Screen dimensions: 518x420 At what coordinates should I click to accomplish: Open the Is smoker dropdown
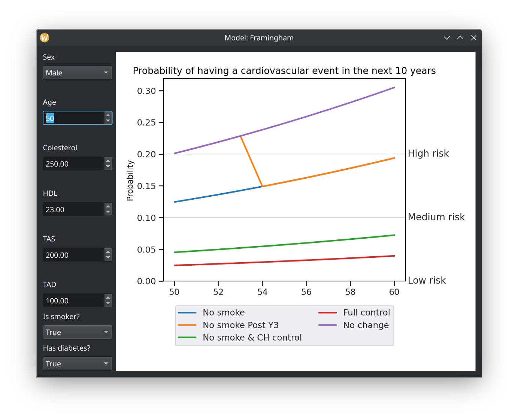point(78,332)
